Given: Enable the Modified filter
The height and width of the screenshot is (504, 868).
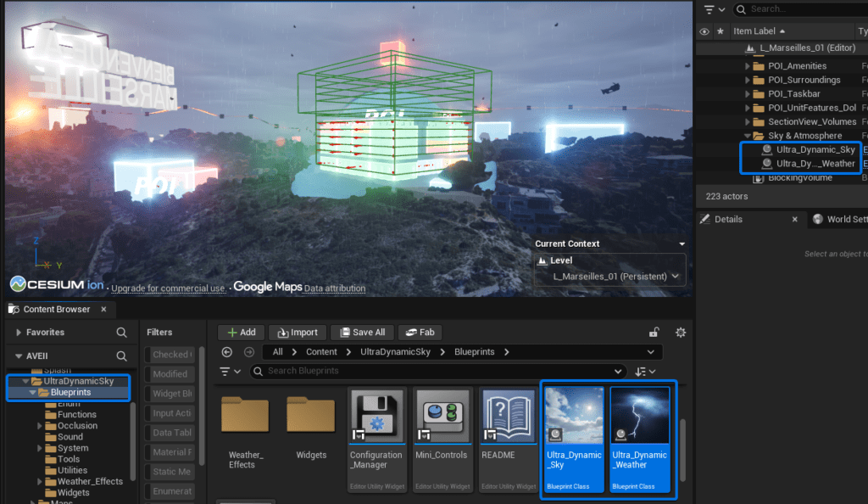Looking at the screenshot, I should tap(170, 374).
